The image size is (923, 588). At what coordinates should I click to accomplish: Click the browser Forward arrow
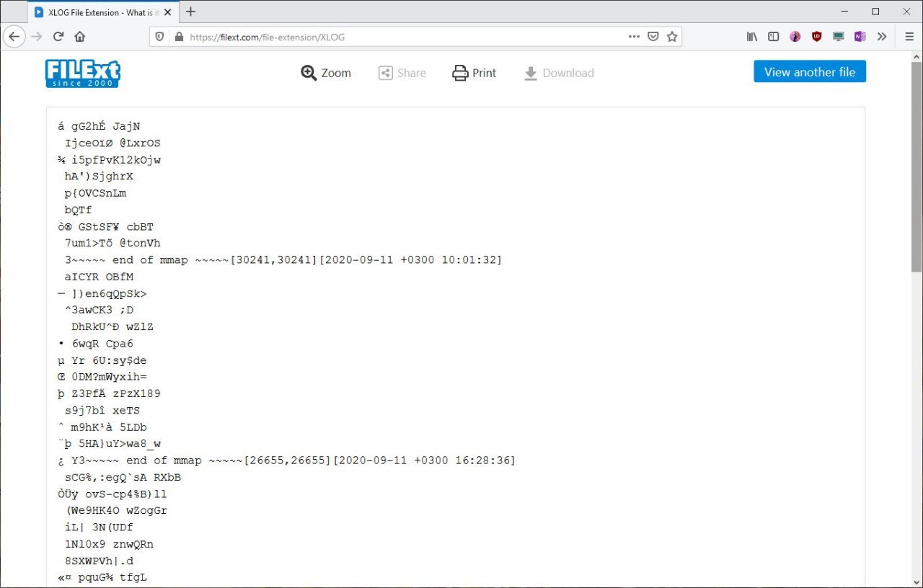coord(37,37)
